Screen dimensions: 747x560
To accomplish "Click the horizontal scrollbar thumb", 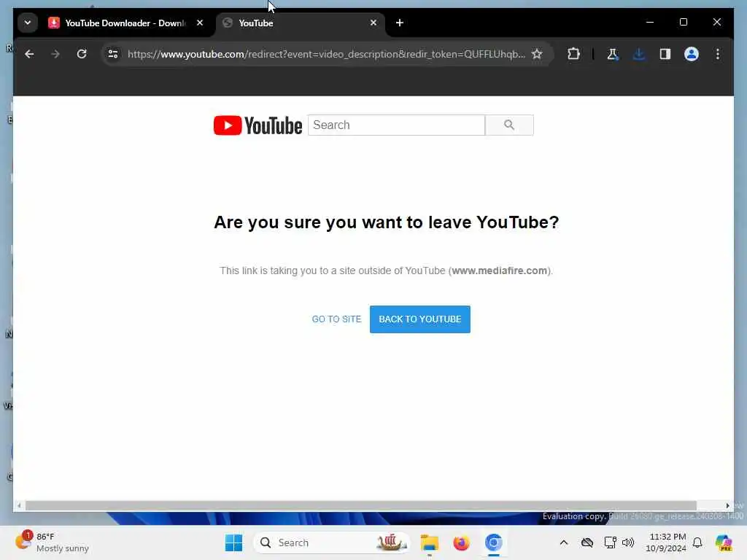I will coord(360,506).
